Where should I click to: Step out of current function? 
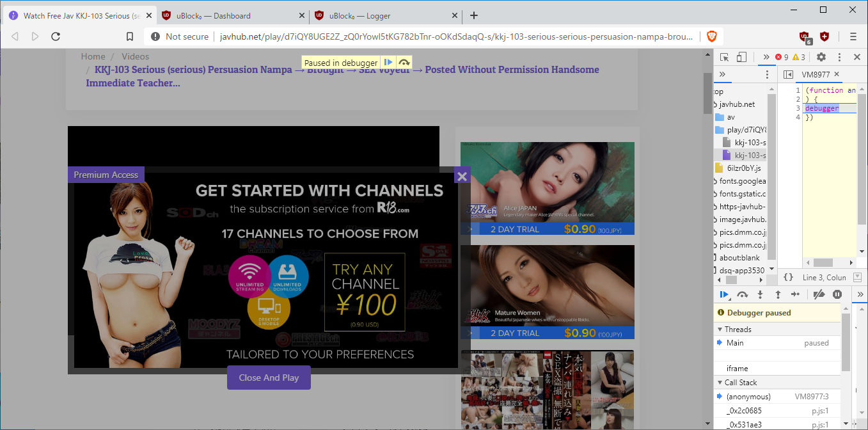pos(778,294)
